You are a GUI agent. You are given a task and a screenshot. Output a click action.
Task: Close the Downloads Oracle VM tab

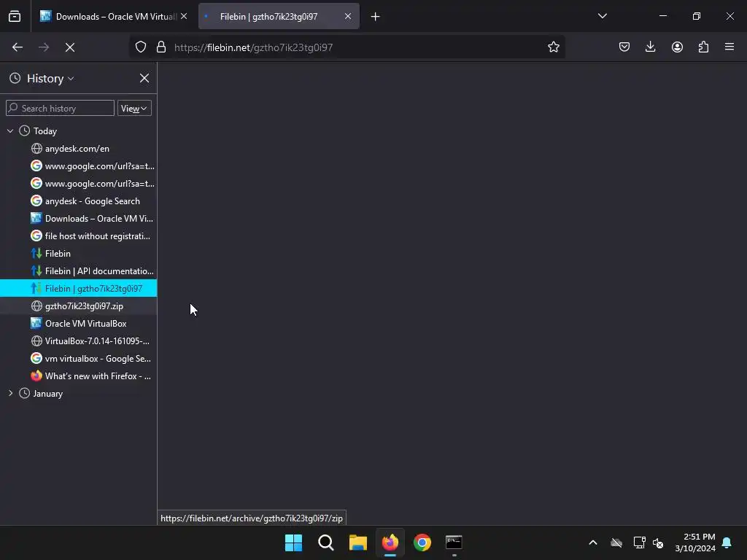tap(184, 16)
